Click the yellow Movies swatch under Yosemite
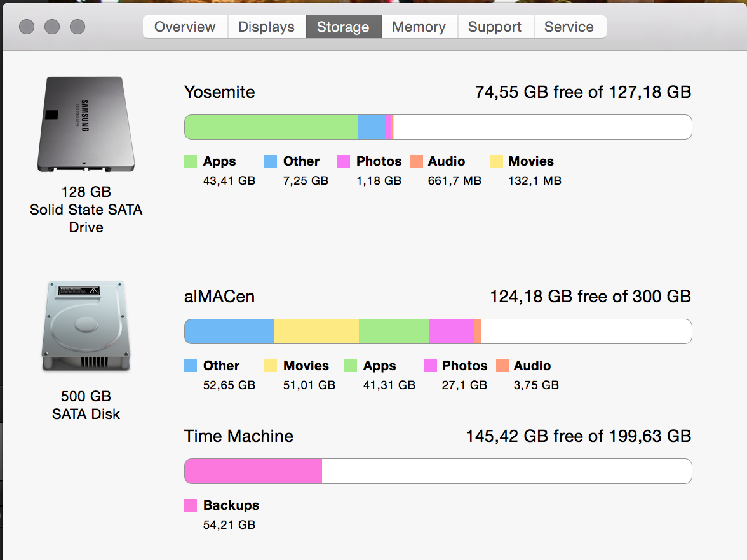Image resolution: width=747 pixels, height=560 pixels. 497,161
